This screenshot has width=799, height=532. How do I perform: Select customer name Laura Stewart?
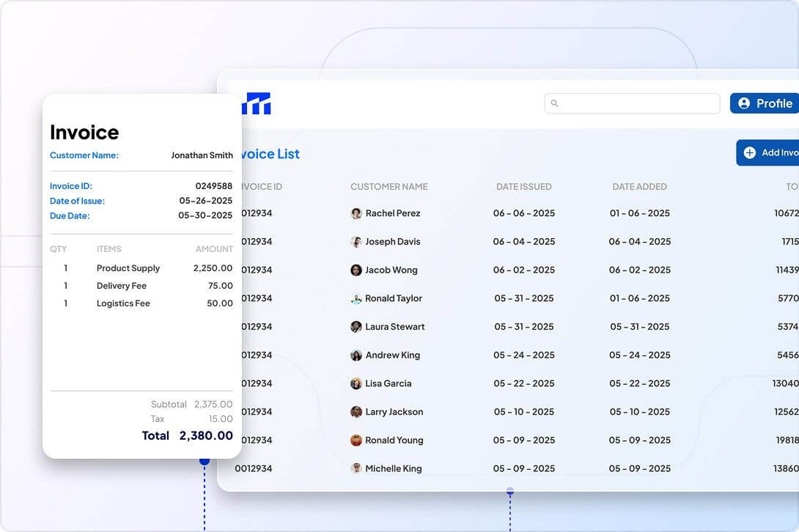pyautogui.click(x=395, y=327)
